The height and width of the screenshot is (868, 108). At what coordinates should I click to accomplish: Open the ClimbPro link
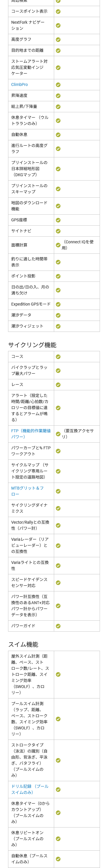(x=20, y=84)
